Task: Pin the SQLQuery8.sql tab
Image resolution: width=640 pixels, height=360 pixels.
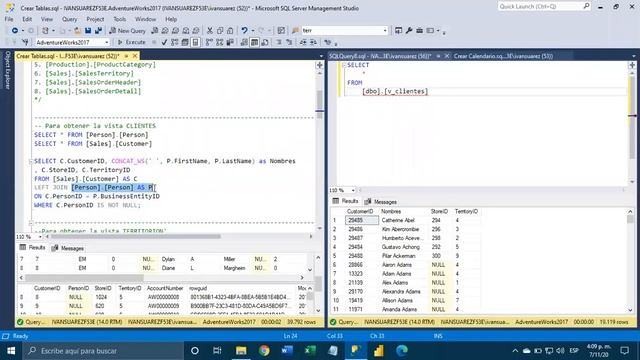Action: [438, 56]
